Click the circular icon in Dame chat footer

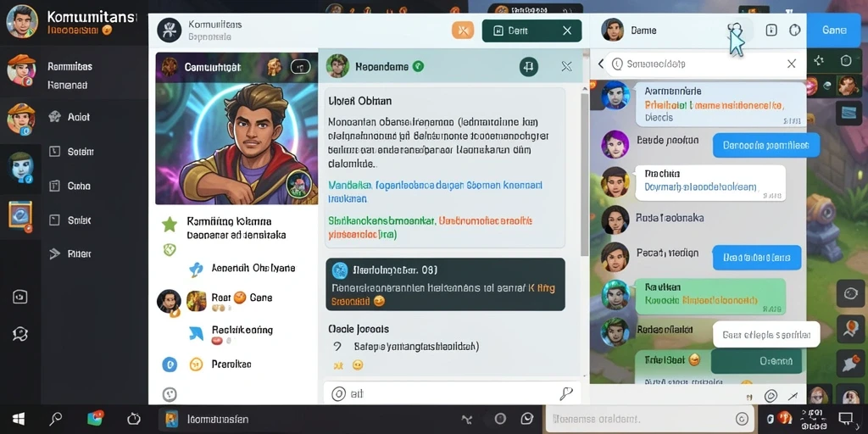771,396
